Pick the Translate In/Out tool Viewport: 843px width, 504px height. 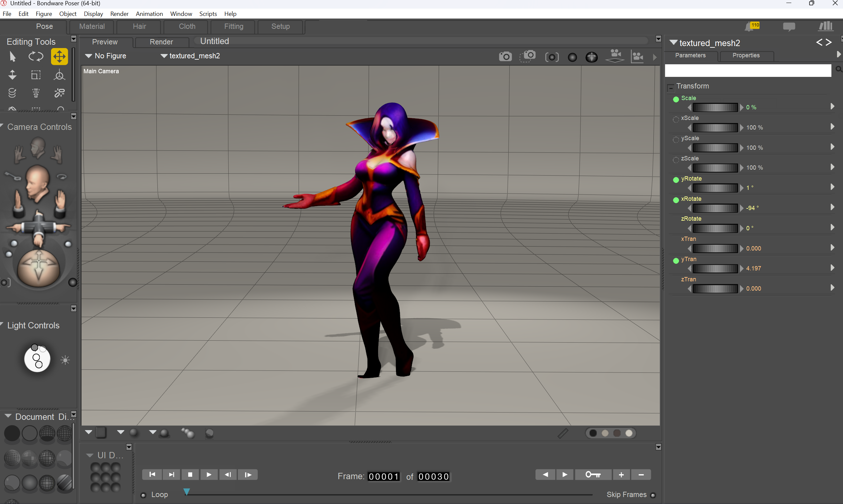(12, 75)
